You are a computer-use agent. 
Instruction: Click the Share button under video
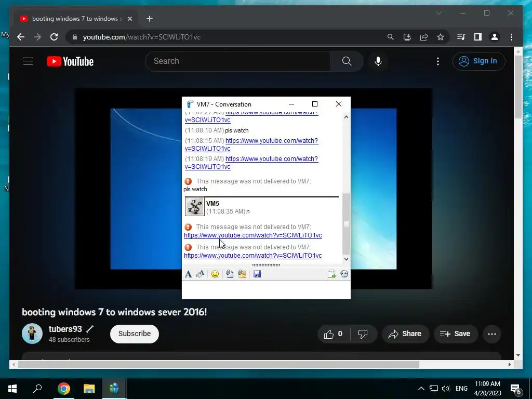(405, 334)
